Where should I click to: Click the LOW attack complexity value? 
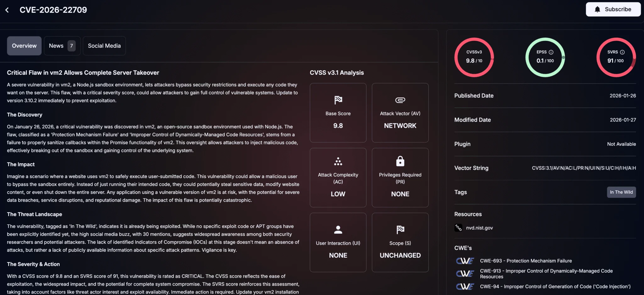[338, 194]
